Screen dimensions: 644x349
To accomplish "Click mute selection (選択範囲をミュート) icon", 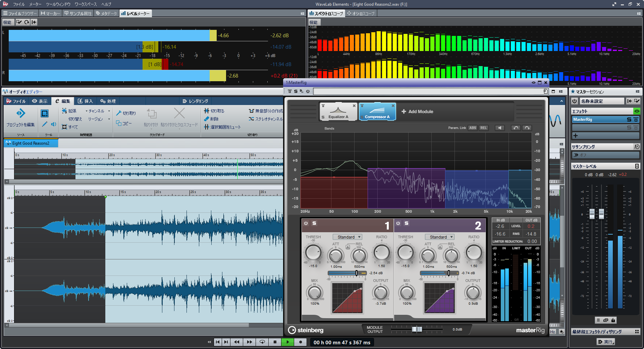I will pos(207,127).
